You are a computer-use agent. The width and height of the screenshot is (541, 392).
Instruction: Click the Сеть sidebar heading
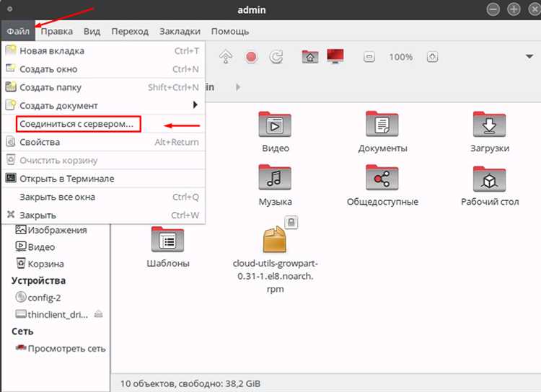[x=22, y=331]
